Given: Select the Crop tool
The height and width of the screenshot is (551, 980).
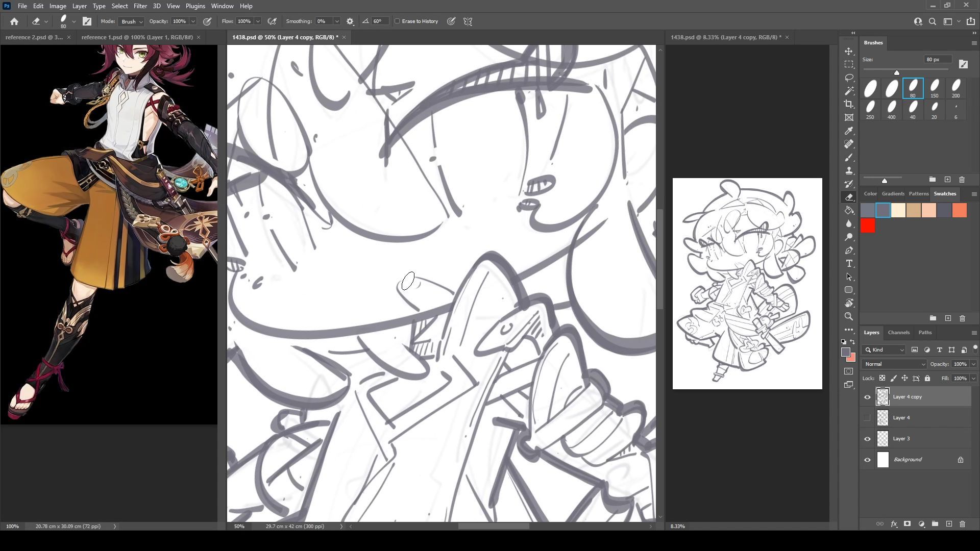Looking at the screenshot, I should (x=849, y=104).
